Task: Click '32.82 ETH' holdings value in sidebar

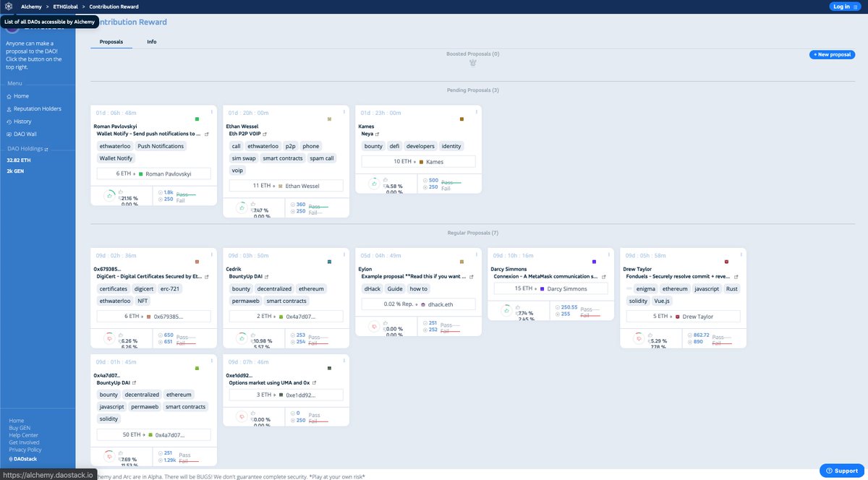Action: (x=19, y=160)
